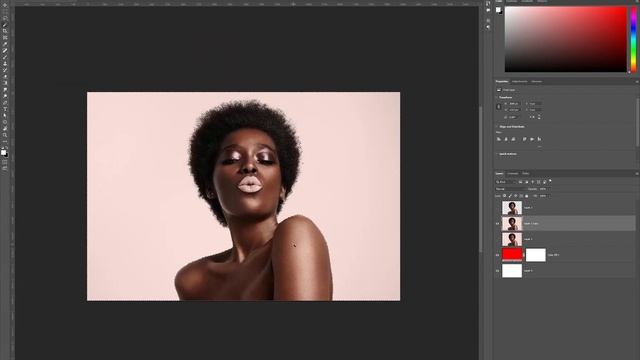
Task: Click the width field in Transform
Action: (x=514, y=104)
